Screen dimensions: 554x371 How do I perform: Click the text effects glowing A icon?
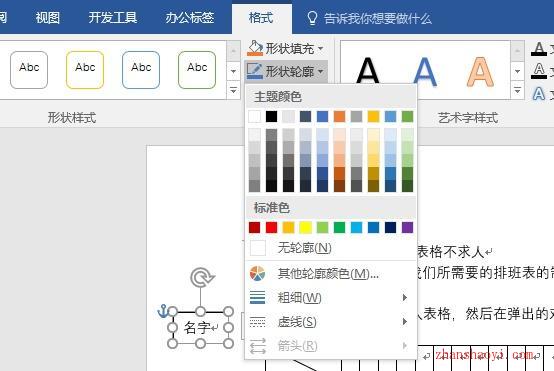539,94
